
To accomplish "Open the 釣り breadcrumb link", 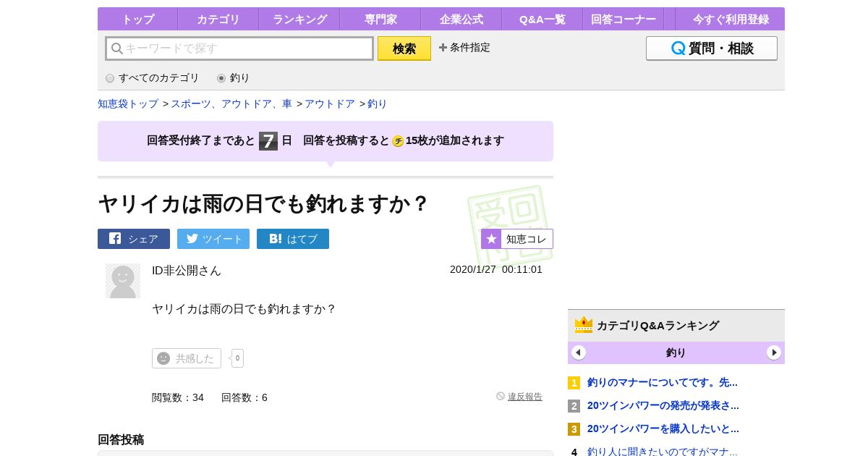I will [378, 104].
